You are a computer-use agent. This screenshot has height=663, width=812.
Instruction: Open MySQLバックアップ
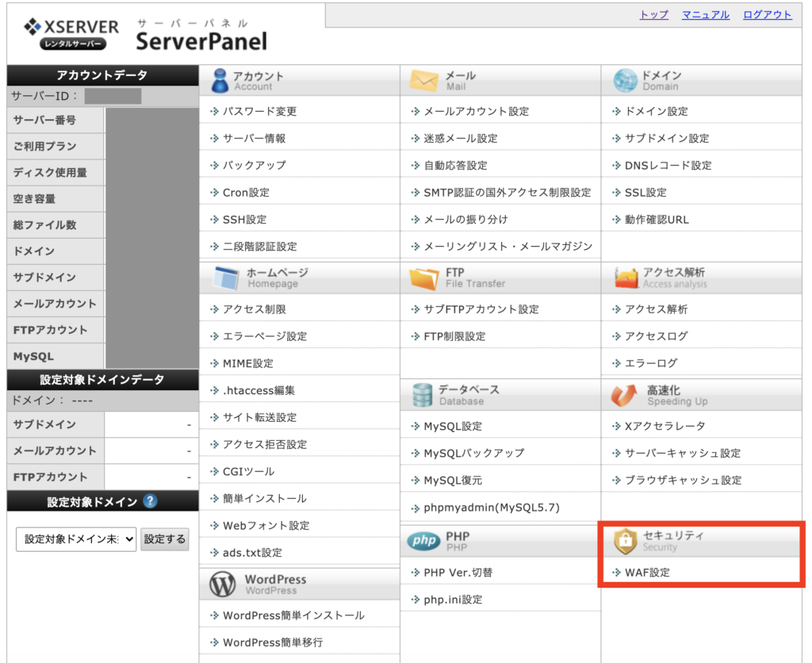[474, 453]
